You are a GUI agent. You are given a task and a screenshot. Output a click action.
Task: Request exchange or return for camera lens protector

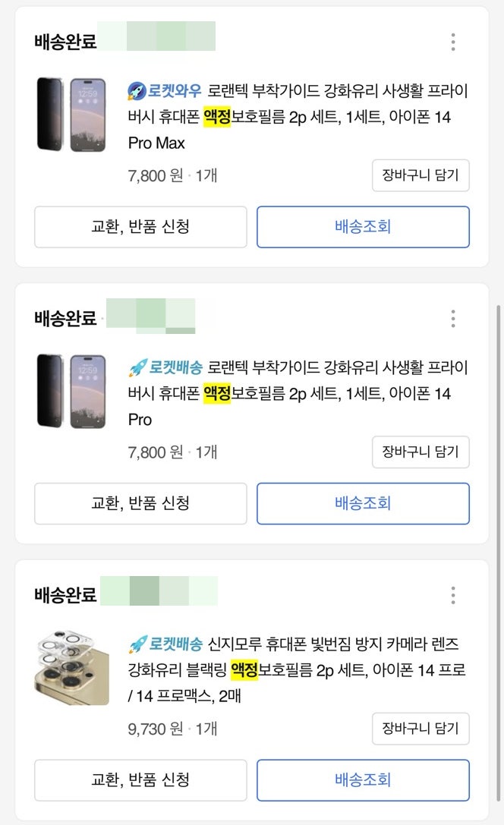coord(140,779)
